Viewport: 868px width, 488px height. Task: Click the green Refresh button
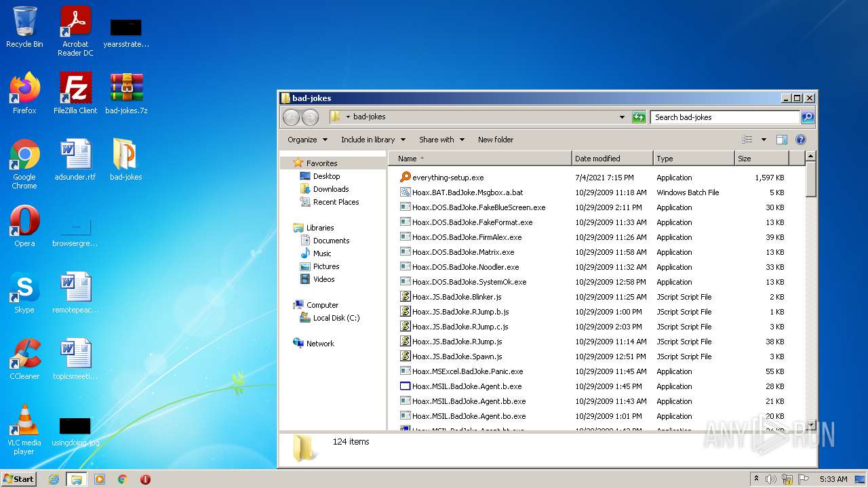pyautogui.click(x=639, y=117)
